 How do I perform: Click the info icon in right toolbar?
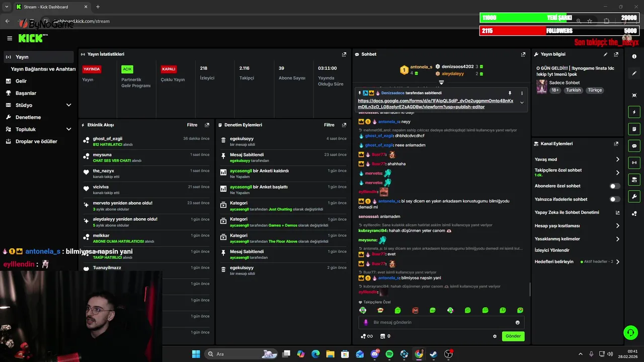click(x=634, y=57)
